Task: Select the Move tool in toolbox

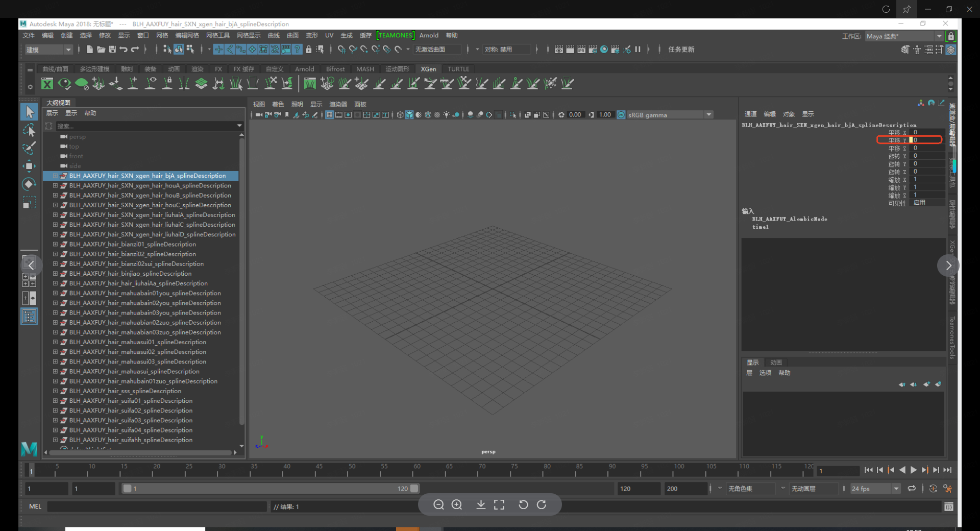Action: (x=29, y=166)
